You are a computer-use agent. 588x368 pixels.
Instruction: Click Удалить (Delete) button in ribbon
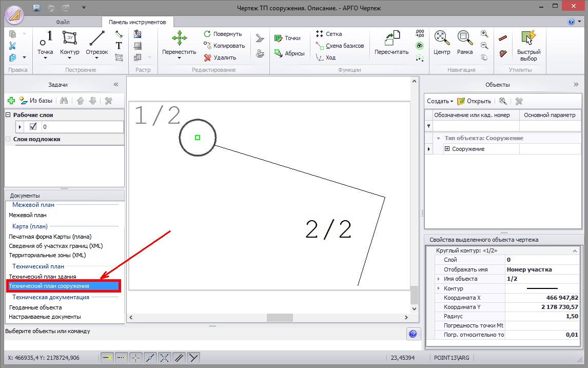pyautogui.click(x=220, y=57)
